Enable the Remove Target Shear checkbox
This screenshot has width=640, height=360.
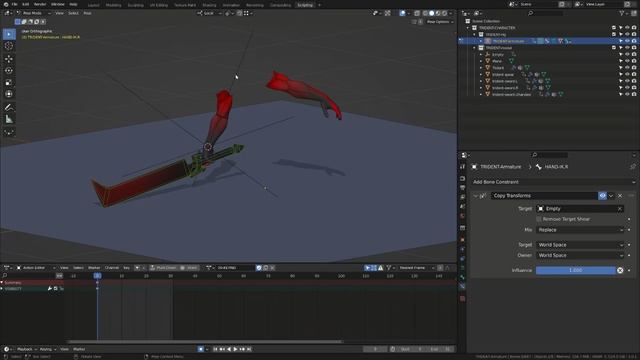539,219
